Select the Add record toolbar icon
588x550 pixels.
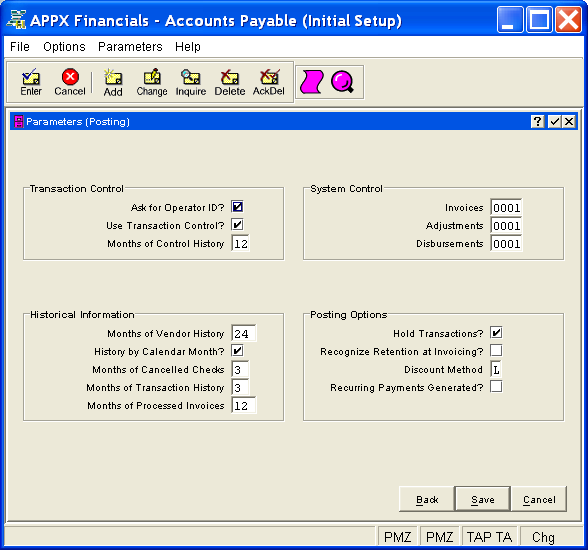coord(113,82)
